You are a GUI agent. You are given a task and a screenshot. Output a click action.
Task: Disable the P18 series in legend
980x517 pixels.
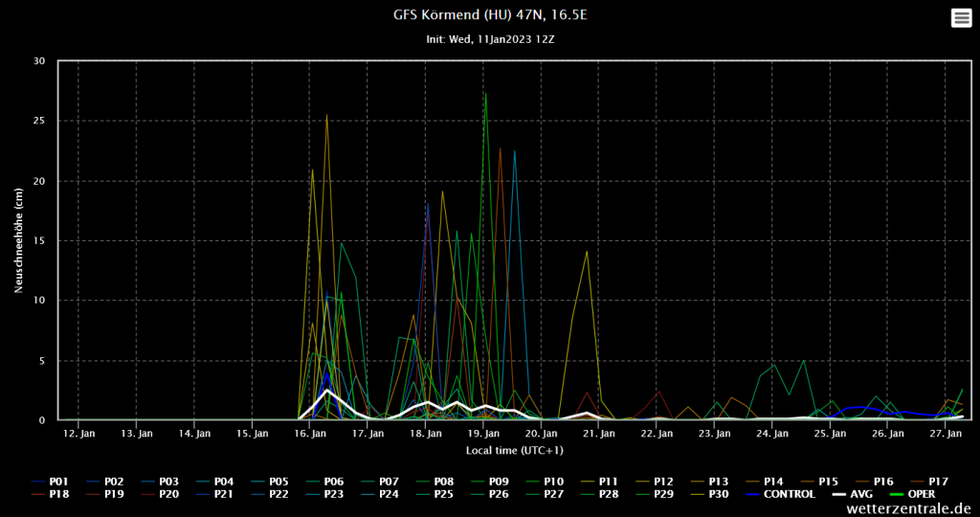(x=59, y=494)
